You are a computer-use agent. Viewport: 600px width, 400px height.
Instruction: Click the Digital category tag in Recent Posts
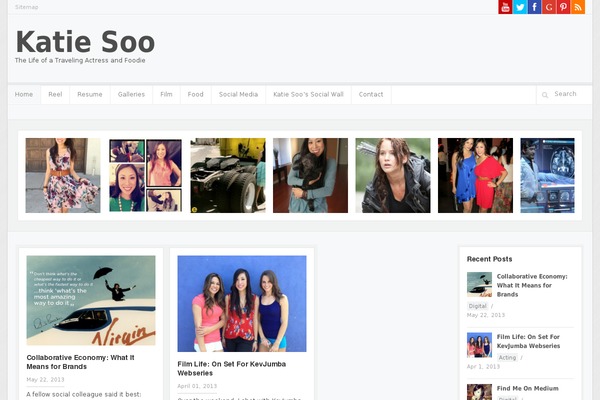click(478, 306)
